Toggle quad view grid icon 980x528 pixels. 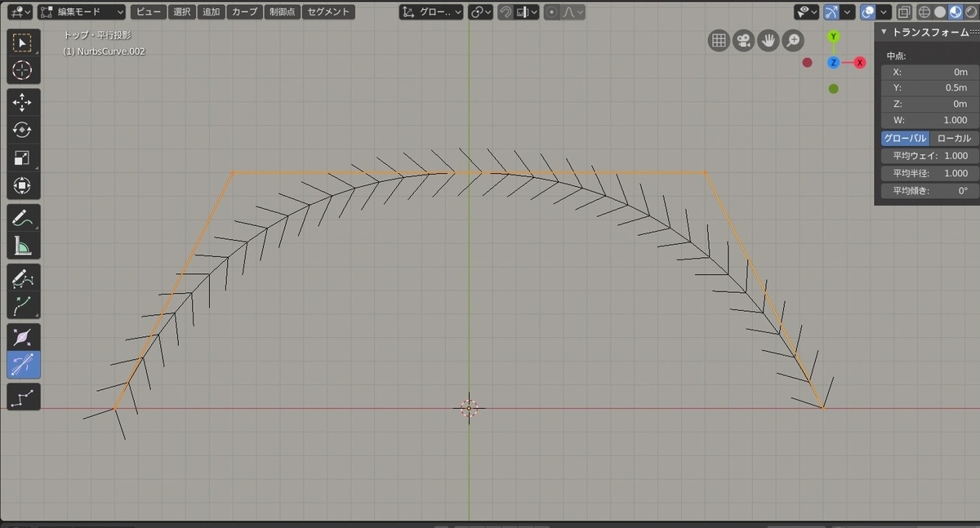click(x=719, y=41)
